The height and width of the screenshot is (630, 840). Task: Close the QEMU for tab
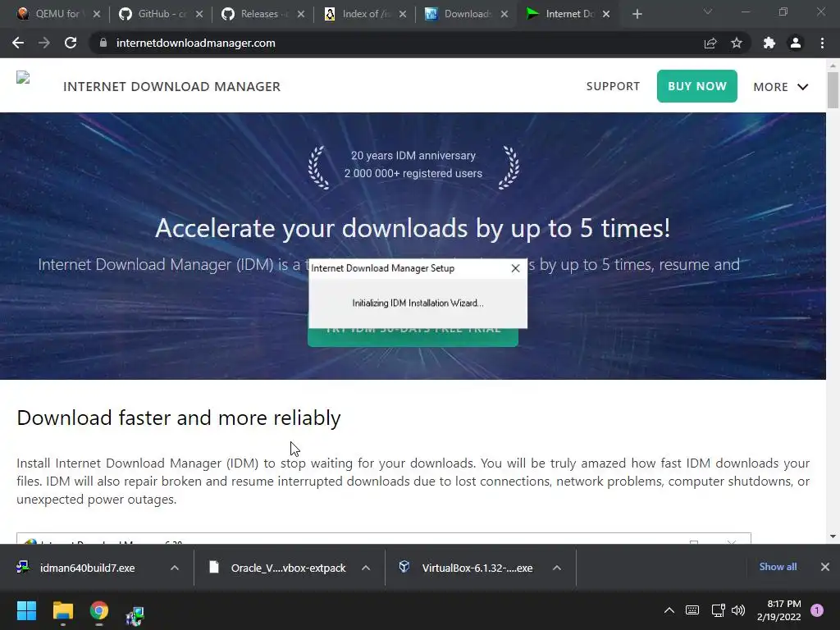(x=97, y=14)
